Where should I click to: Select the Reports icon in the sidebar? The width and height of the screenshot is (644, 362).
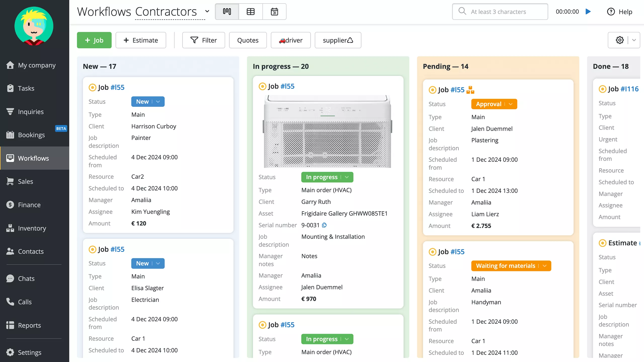10,325
